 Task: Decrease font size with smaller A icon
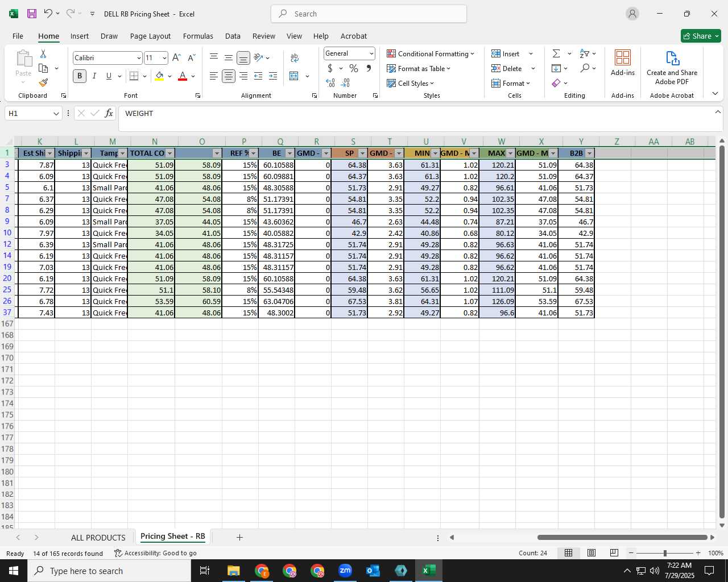191,58
